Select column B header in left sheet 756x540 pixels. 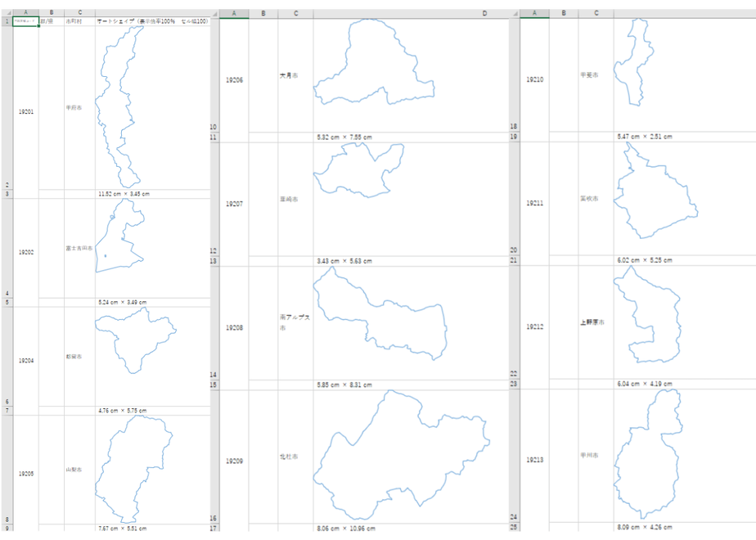click(52, 12)
